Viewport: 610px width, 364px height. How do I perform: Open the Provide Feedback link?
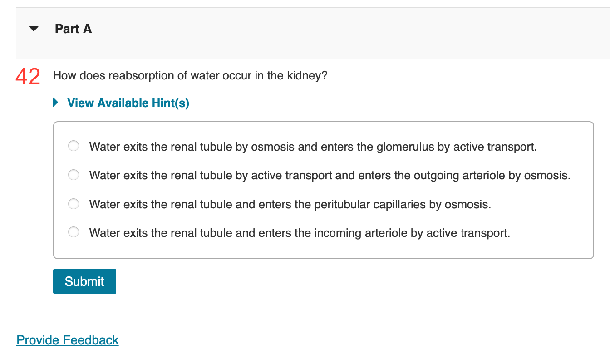67,340
